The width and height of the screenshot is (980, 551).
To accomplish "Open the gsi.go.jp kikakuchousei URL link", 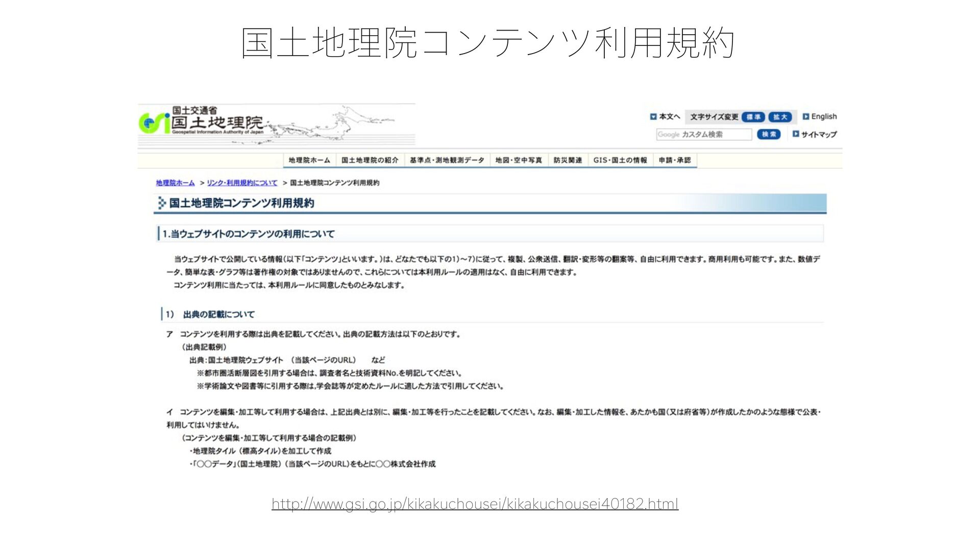I will 475,504.
